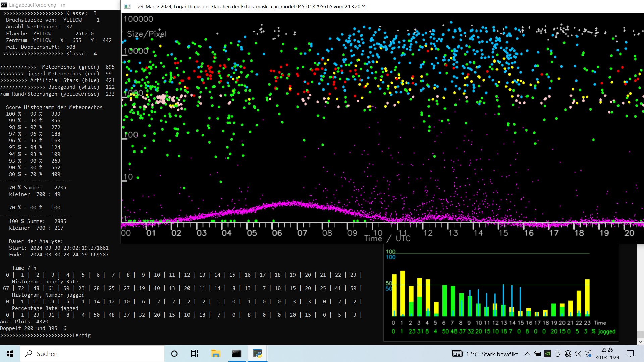Viewport: 644px width, 362px height.
Task: Click the 'Histogram, Number jagged' label
Action: tap(48, 295)
